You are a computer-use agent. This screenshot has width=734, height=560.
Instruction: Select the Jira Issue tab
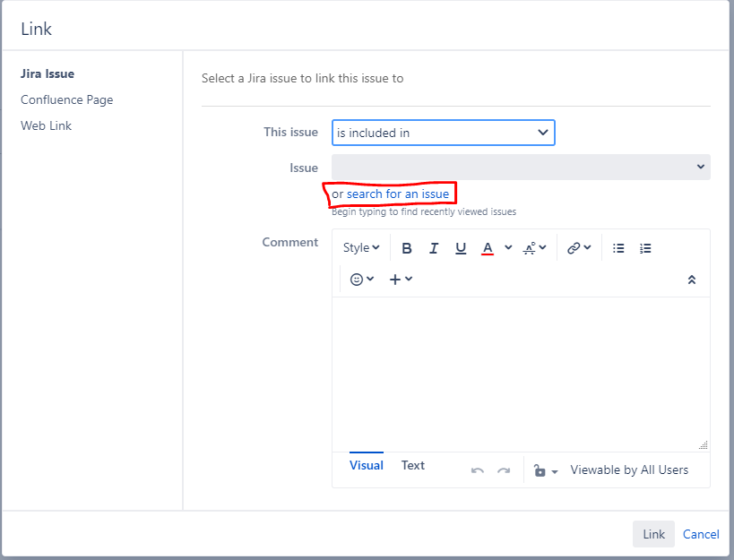tap(47, 73)
